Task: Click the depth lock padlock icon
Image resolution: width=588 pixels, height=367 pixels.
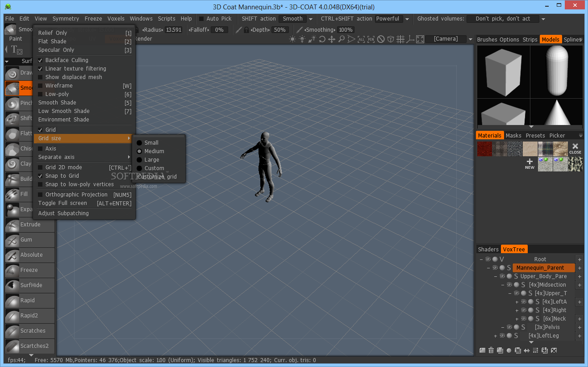Action: [x=246, y=30]
